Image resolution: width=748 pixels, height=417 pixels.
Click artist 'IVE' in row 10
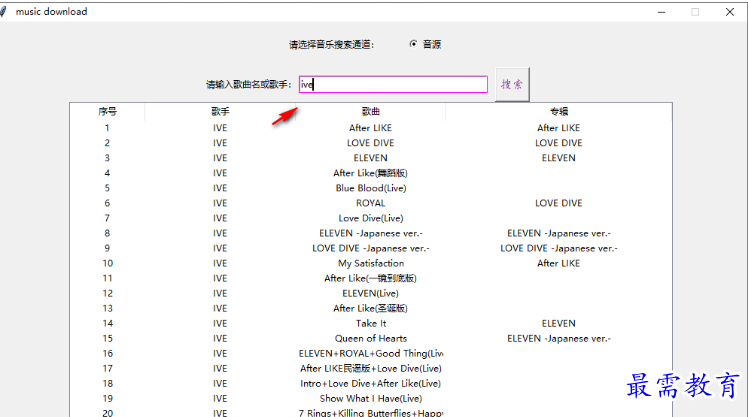tap(220, 263)
